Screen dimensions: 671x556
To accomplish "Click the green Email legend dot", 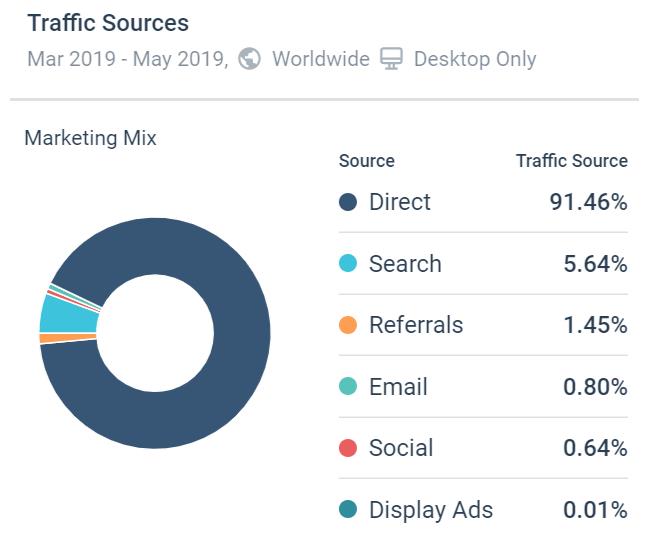I will (348, 387).
